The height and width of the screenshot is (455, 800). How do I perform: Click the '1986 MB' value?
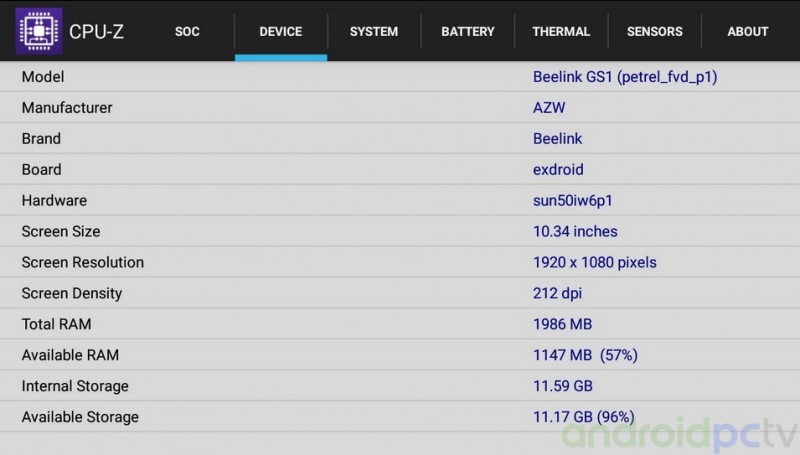point(562,324)
